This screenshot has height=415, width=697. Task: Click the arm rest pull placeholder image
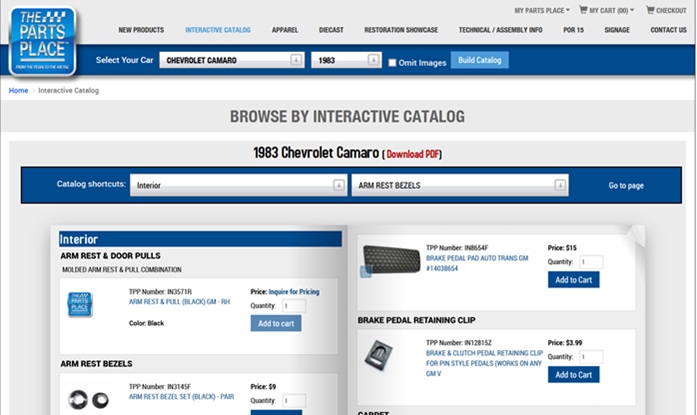(80, 304)
